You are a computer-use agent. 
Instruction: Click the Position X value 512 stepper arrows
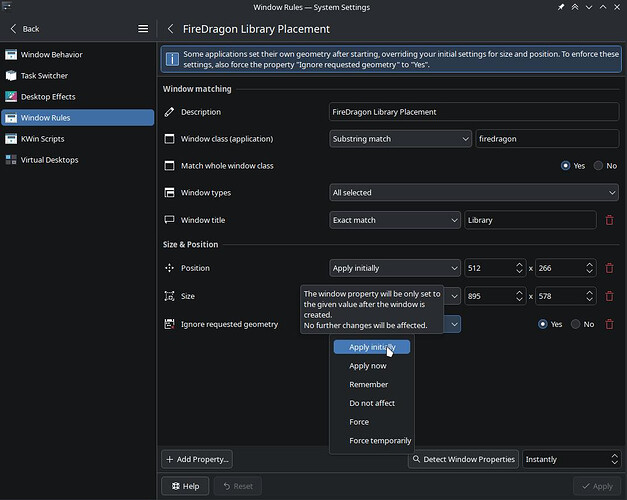click(x=519, y=268)
